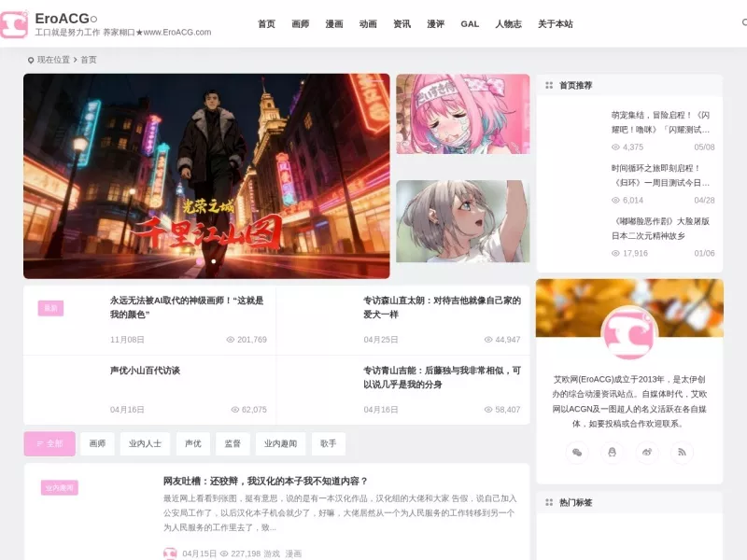Viewport: 747px width, 560px height.
Task: Select the 声优 filter tab
Action: pyautogui.click(x=193, y=444)
